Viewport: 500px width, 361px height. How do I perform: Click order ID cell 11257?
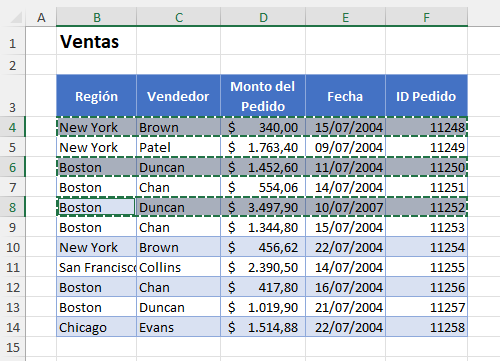tap(427, 307)
